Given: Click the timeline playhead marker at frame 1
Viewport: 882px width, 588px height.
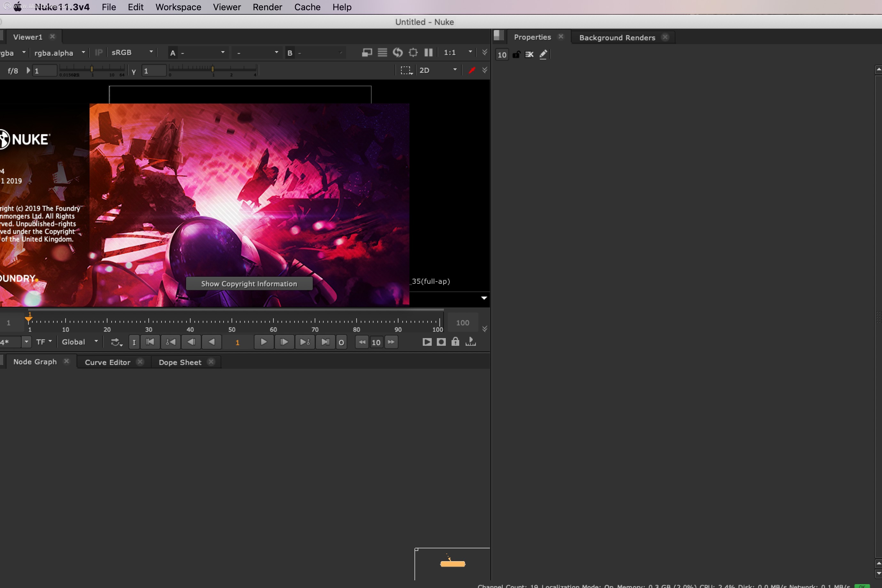Looking at the screenshot, I should [x=29, y=319].
